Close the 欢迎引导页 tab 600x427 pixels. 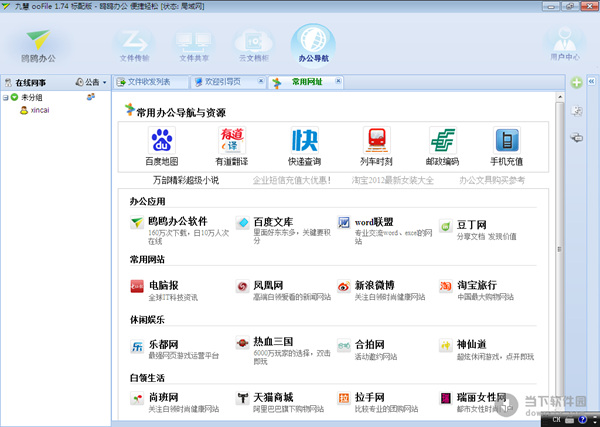pyautogui.click(x=261, y=80)
